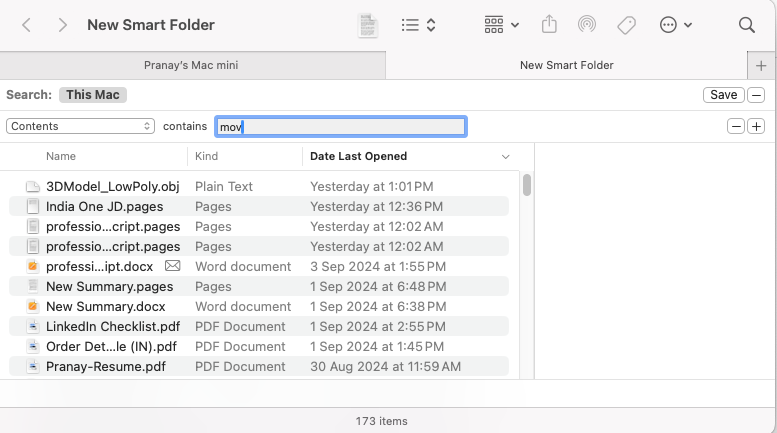
Task: Switch to Pranay's Mac mini tab
Action: [x=191, y=65]
